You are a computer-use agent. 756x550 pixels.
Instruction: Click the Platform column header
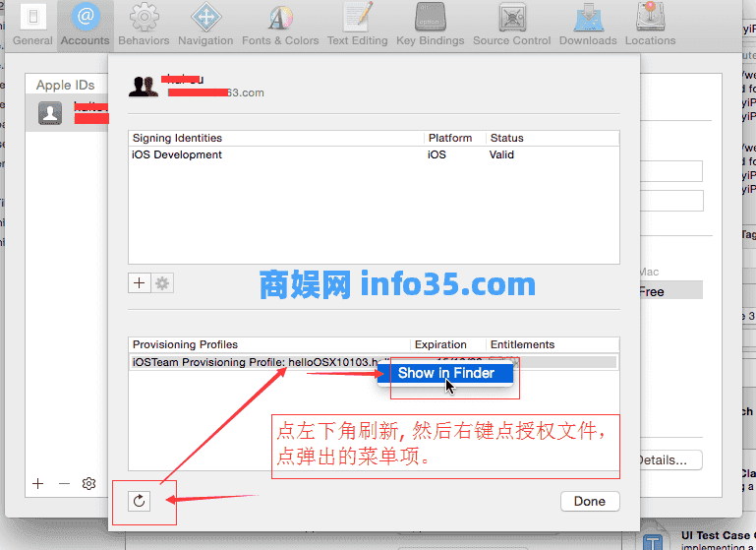pyautogui.click(x=455, y=138)
